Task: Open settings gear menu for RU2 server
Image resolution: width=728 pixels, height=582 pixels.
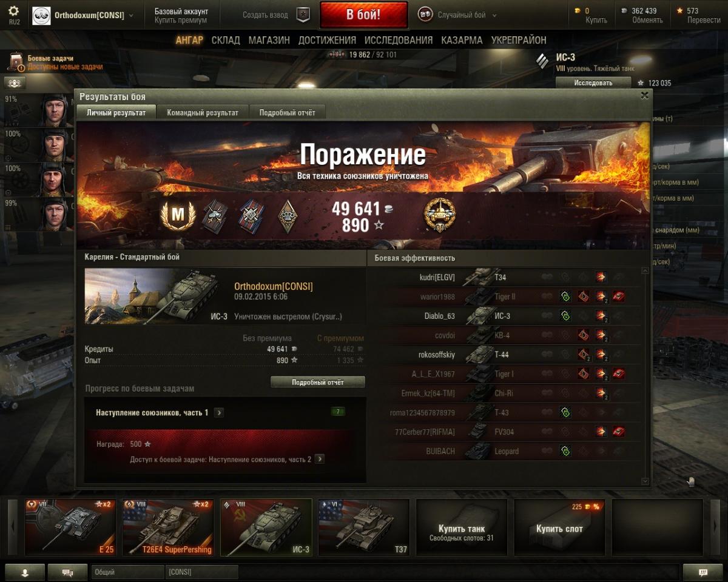Action: pos(13,12)
